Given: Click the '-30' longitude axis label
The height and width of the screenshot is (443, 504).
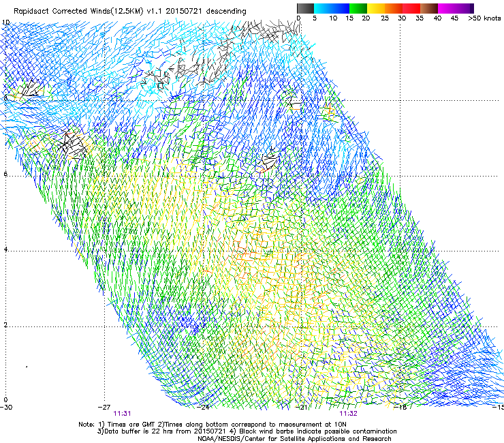Looking at the screenshot, I should (6, 408).
